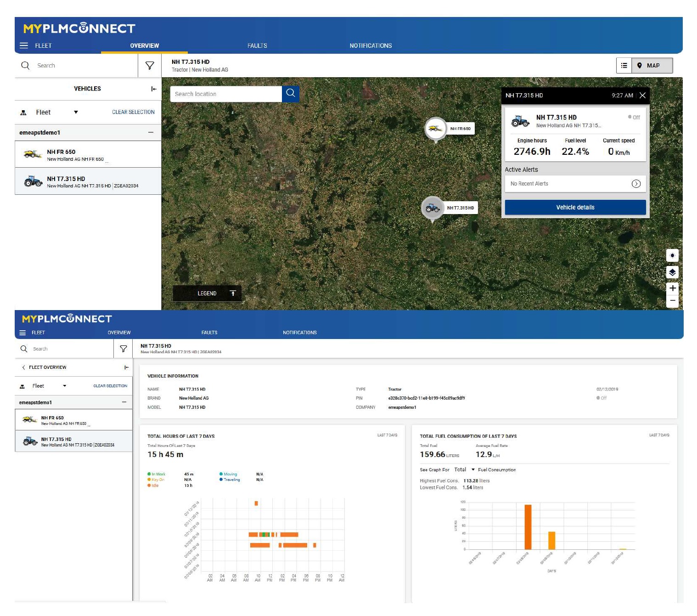Viewport: 697px width, 616px height.
Task: Open OVERVIEW tab in lower header
Action: (119, 333)
